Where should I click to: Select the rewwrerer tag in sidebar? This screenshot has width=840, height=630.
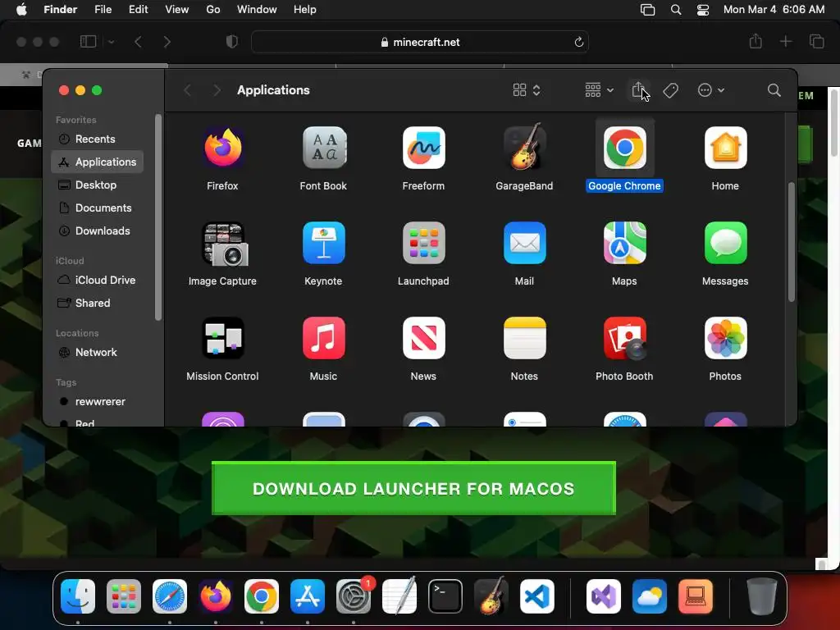(97, 402)
